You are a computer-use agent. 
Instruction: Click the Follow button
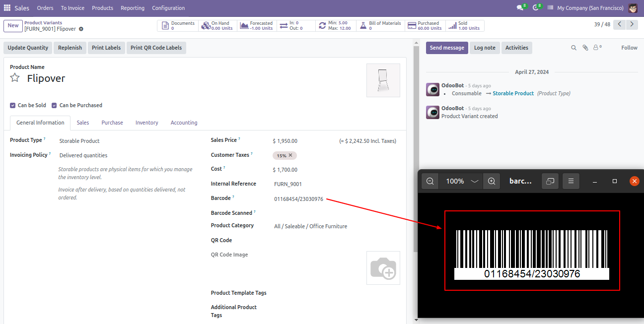tap(629, 48)
